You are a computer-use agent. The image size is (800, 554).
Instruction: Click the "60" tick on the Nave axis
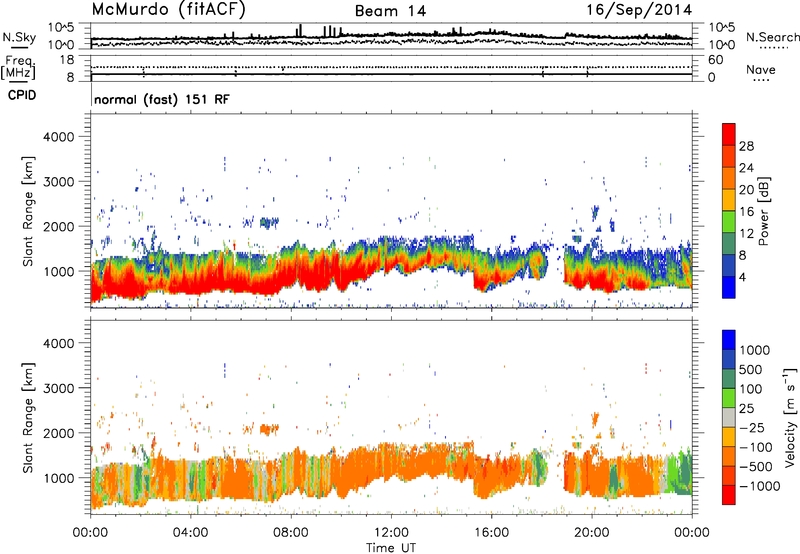coord(715,60)
